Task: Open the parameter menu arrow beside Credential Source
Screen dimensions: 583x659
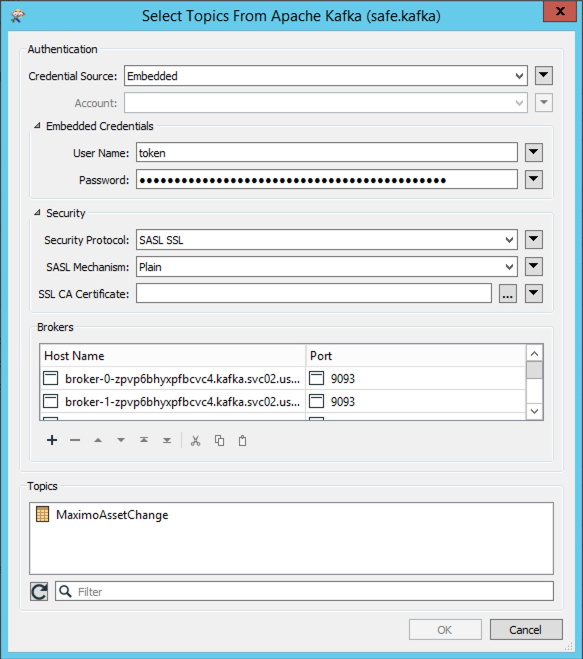Action: 543,76
